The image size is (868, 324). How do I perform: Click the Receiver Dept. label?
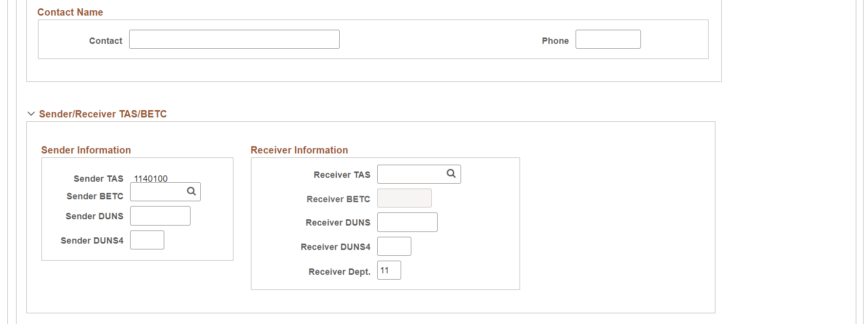[339, 272]
